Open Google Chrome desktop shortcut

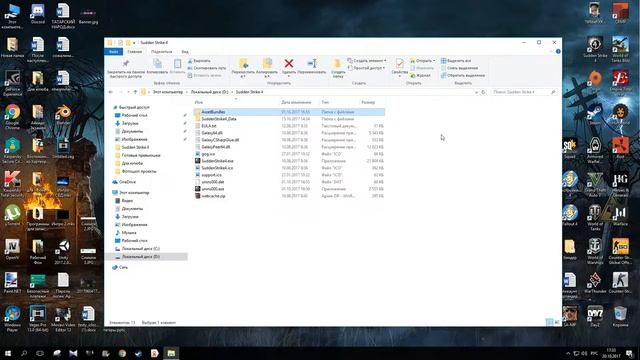coord(12,117)
